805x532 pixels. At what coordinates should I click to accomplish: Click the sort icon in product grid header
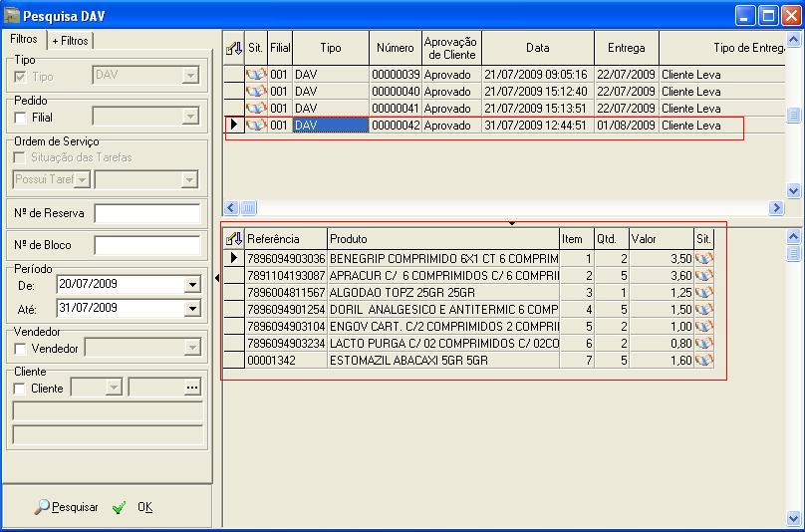[x=234, y=239]
